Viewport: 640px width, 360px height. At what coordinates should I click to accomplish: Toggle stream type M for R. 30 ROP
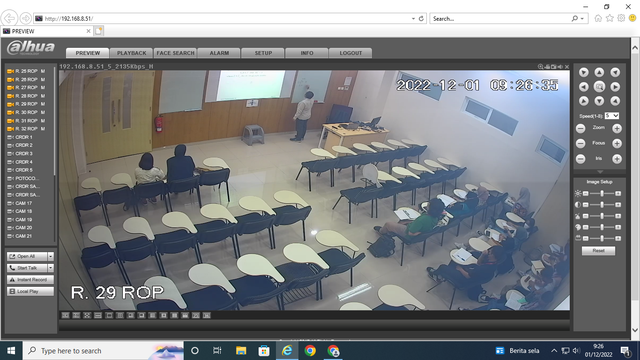coord(43,112)
